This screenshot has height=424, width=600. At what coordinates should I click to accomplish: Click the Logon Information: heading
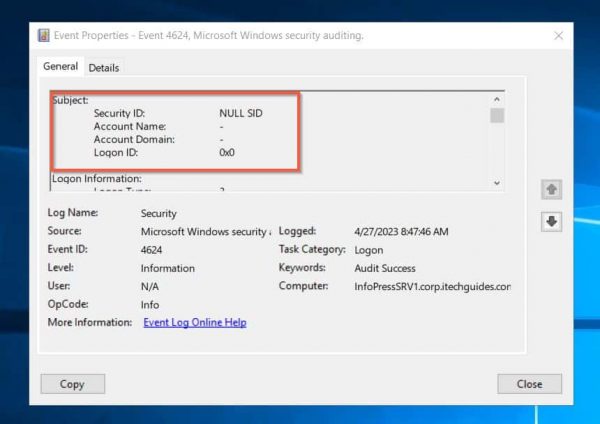pyautogui.click(x=97, y=179)
